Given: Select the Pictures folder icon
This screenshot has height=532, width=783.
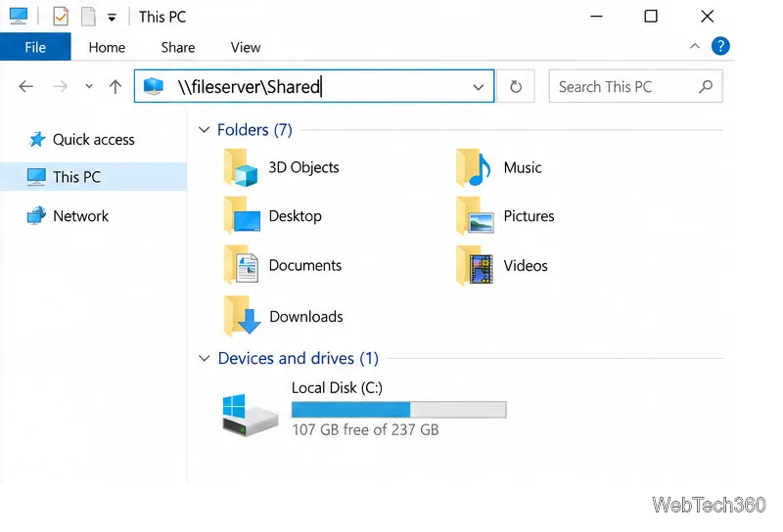Looking at the screenshot, I should [x=475, y=215].
